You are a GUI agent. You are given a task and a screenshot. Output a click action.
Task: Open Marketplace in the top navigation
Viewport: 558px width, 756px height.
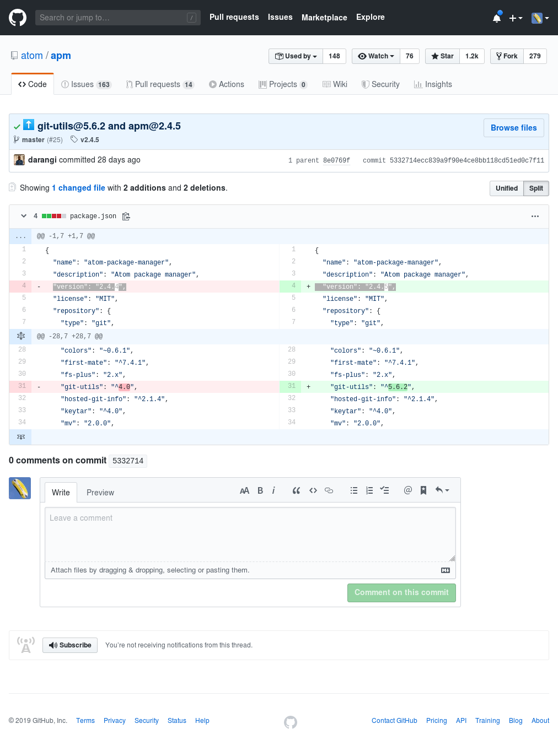click(x=324, y=18)
